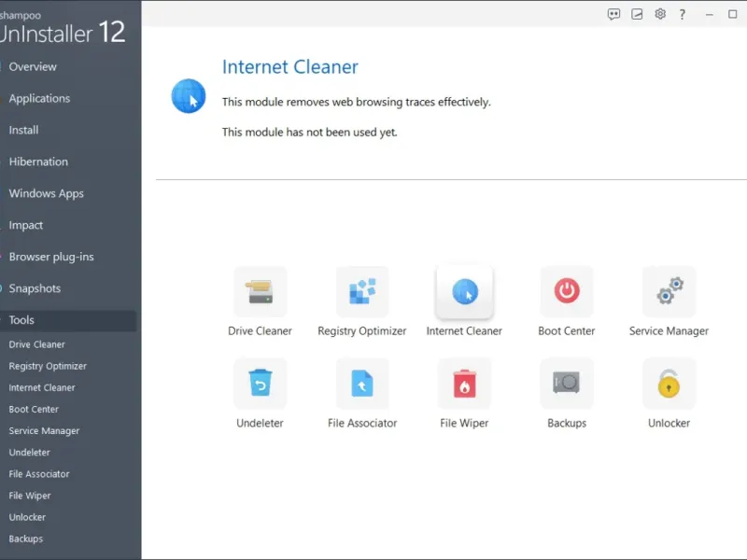The width and height of the screenshot is (747, 560).
Task: Select Install in sidebar
Action: click(x=24, y=130)
